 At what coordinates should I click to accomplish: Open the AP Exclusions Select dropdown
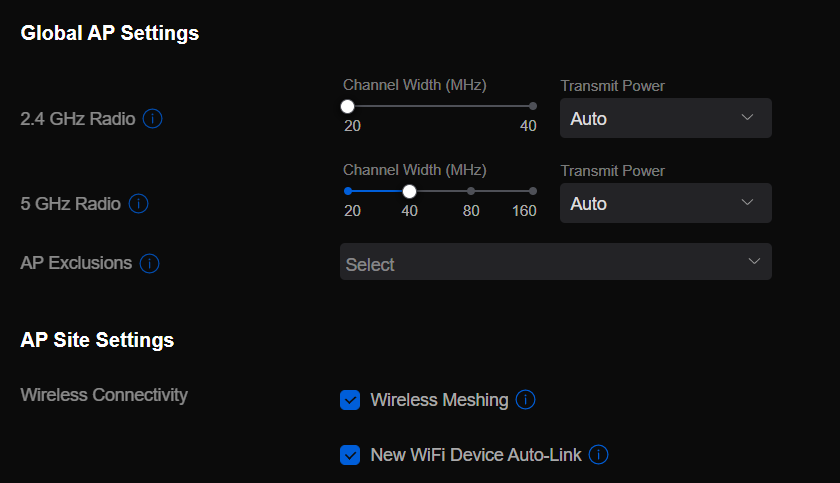[x=555, y=263]
